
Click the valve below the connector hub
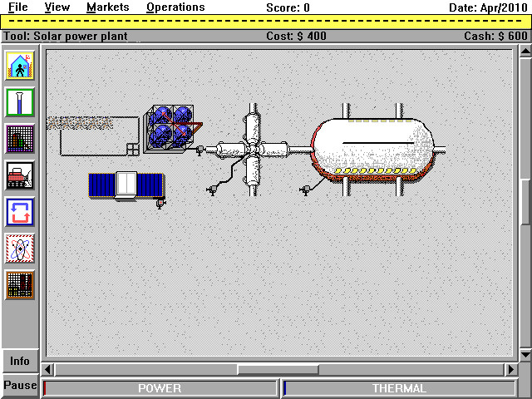213,190
